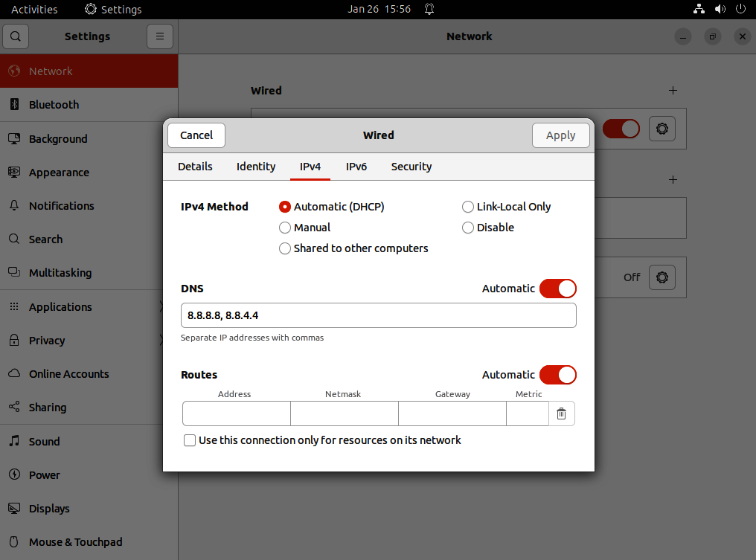The width and height of the screenshot is (756, 560).
Task: Select Link-Local Only method
Action: pos(467,207)
